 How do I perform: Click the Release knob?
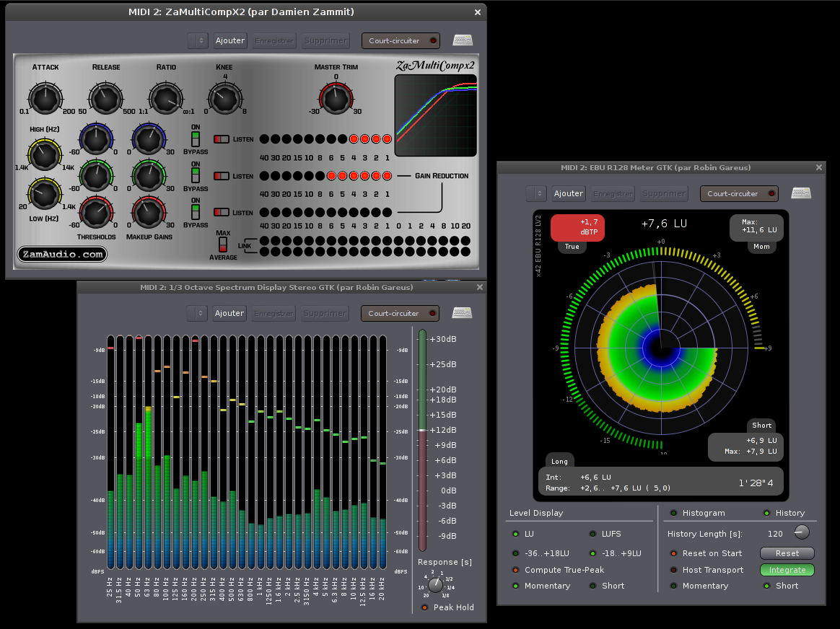105,97
